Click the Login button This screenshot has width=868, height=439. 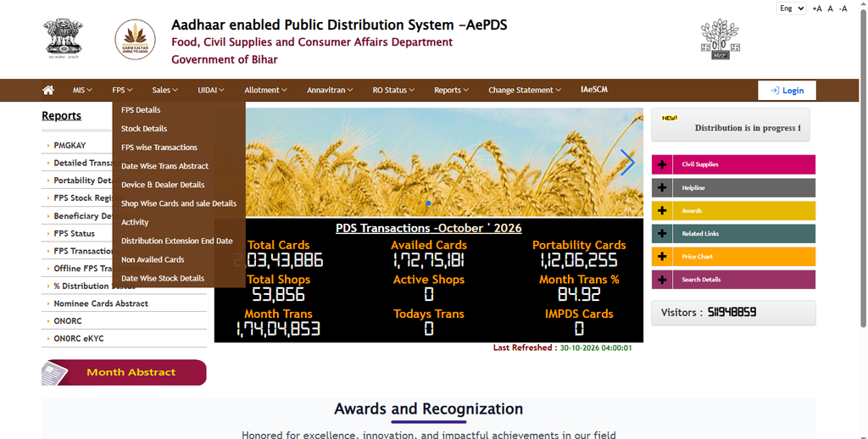[787, 90]
